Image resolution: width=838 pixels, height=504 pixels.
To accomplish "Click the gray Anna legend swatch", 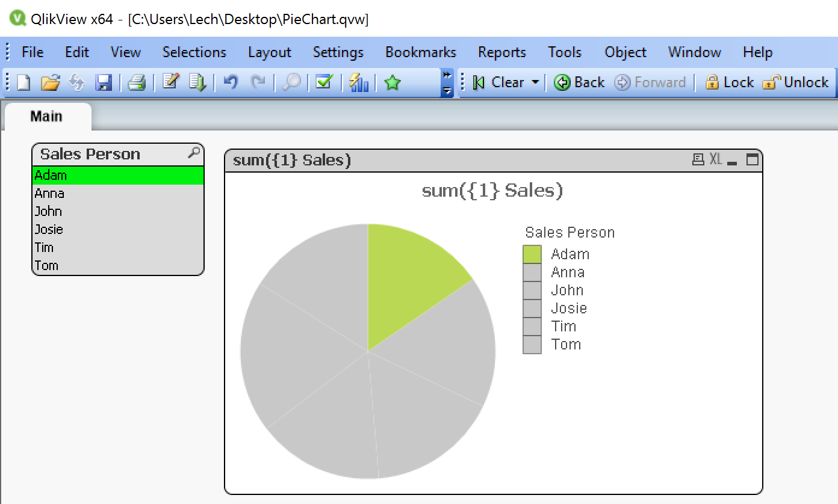I will (532, 272).
